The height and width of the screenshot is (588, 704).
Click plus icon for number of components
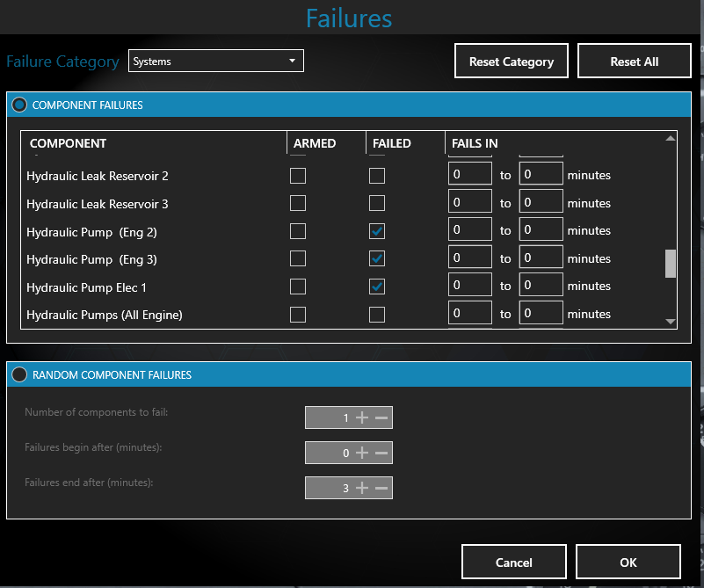(x=362, y=417)
